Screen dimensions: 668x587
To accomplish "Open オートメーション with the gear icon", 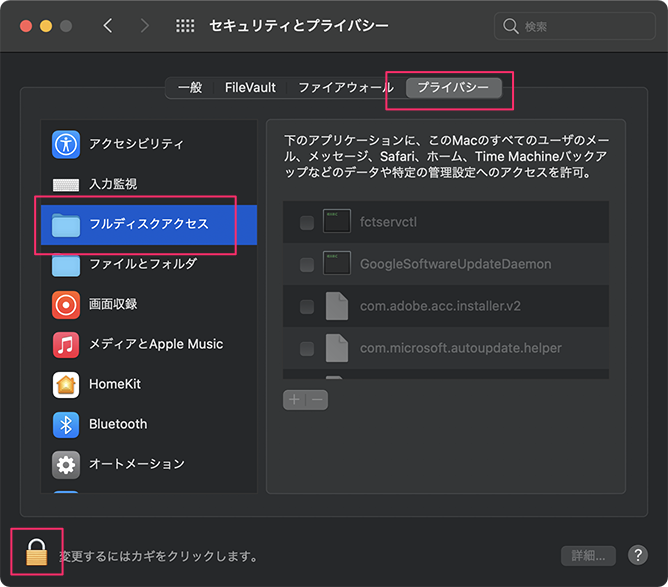I will click(x=66, y=464).
